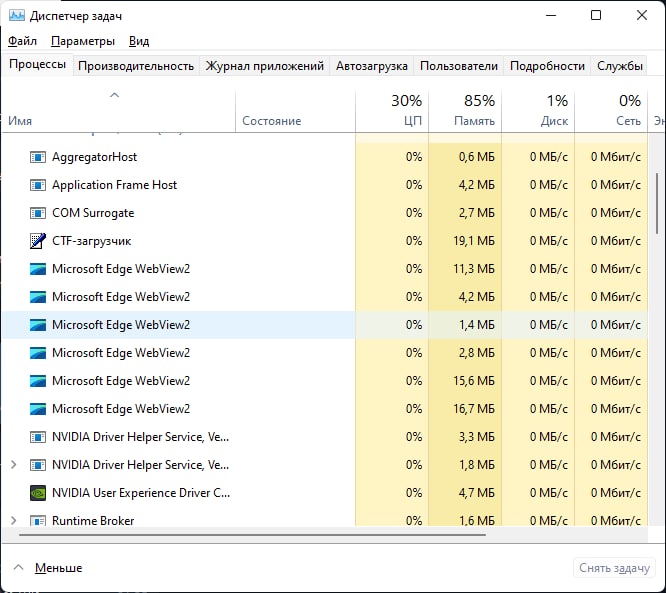The image size is (666, 593).
Task: Click the 1,4 МБ memory value
Action: tap(477, 325)
